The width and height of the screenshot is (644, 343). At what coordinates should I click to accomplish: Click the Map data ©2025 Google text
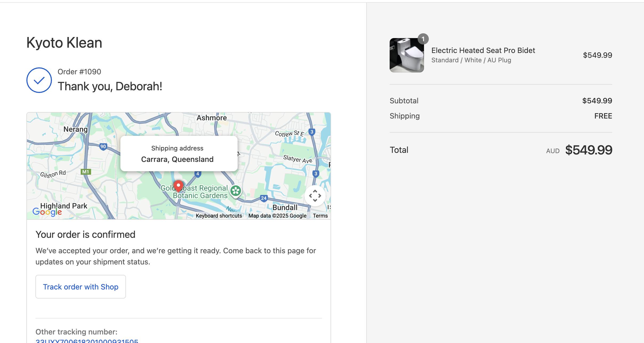(277, 216)
